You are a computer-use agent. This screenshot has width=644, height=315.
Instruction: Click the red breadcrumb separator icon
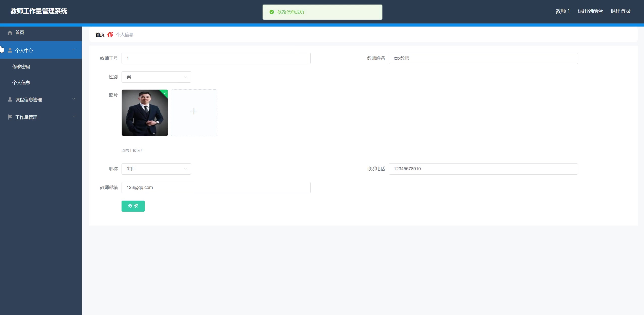click(x=110, y=35)
